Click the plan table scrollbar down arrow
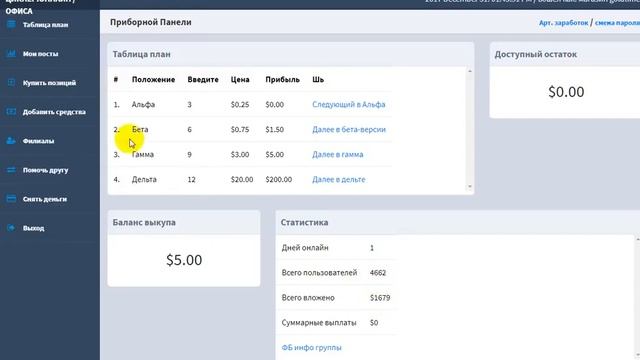Image resolution: width=640 pixels, height=360 pixels. coord(470,187)
